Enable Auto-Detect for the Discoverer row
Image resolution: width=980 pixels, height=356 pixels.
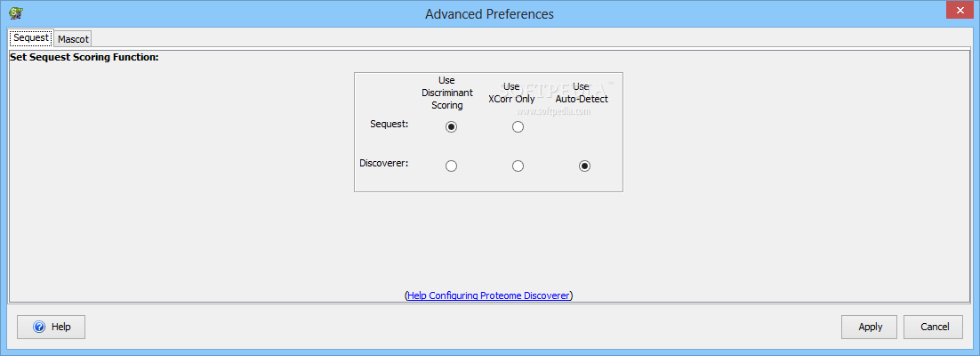tap(584, 166)
